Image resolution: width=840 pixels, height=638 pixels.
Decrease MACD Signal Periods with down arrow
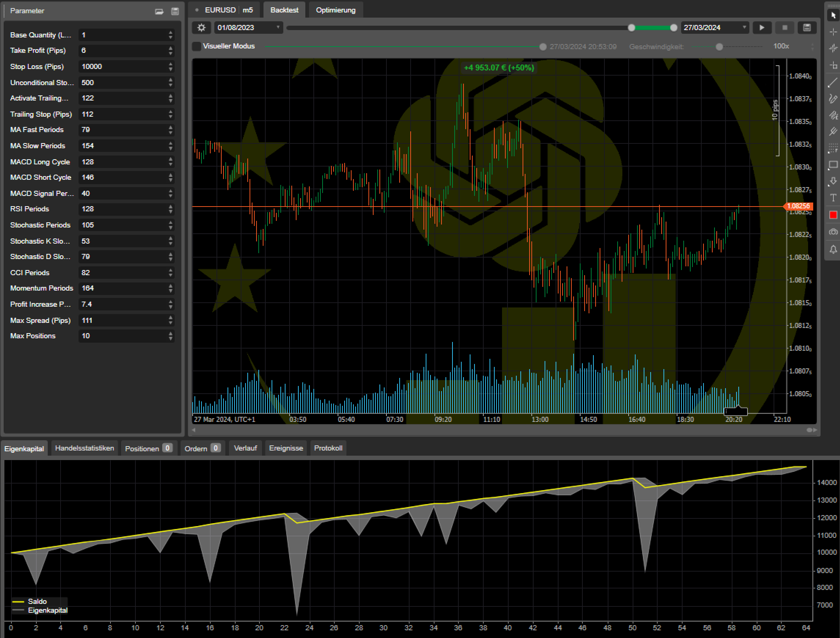pyautogui.click(x=171, y=196)
